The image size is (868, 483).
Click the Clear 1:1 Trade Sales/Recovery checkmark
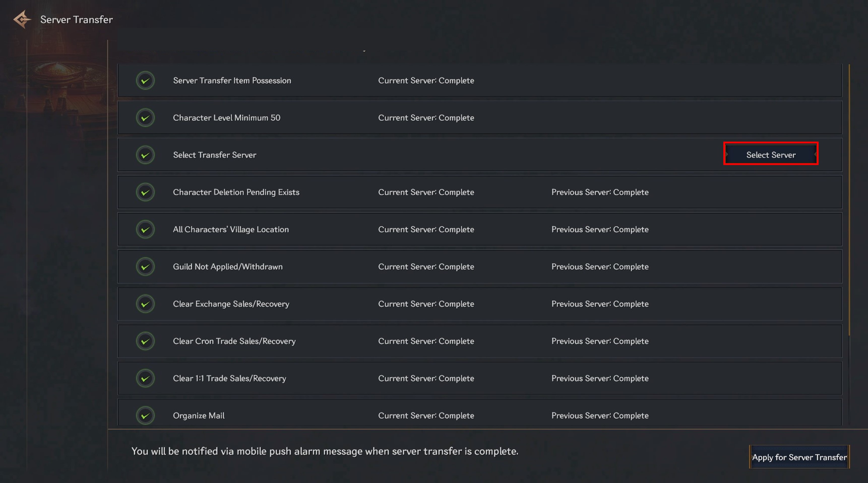tap(145, 378)
